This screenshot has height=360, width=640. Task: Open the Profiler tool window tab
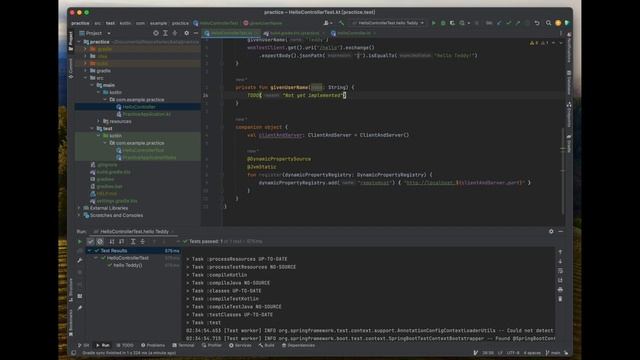[x=212, y=345]
